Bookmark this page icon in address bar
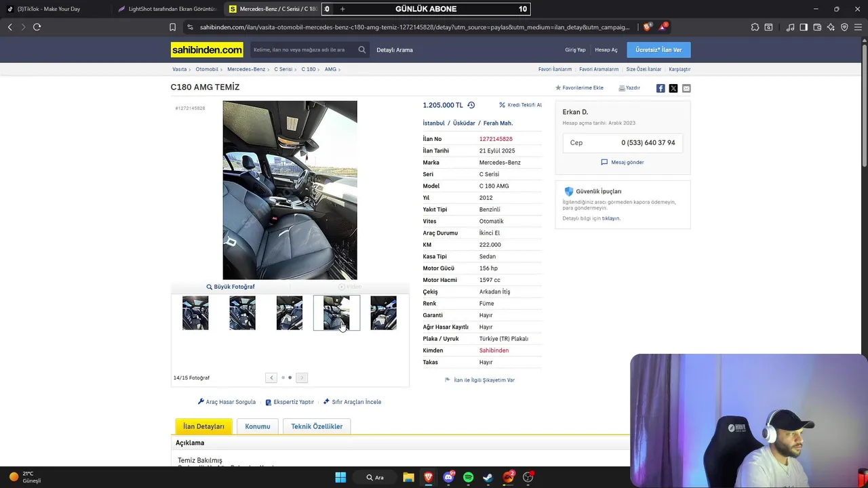Image resolution: width=868 pixels, height=488 pixels. pyautogui.click(x=172, y=27)
